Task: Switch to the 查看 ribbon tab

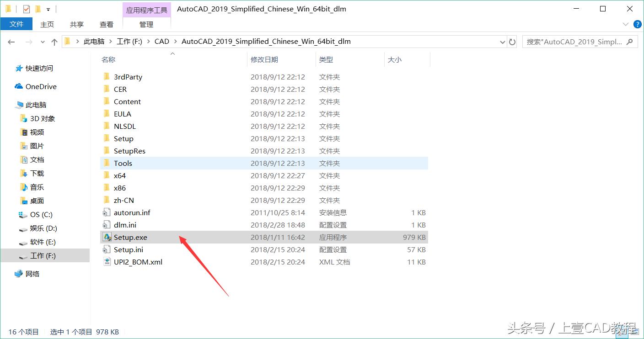Action: 106,24
